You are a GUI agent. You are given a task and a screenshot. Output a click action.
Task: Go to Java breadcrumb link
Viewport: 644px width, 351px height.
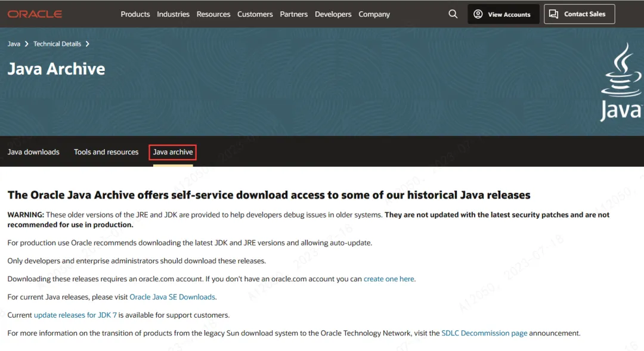point(14,44)
